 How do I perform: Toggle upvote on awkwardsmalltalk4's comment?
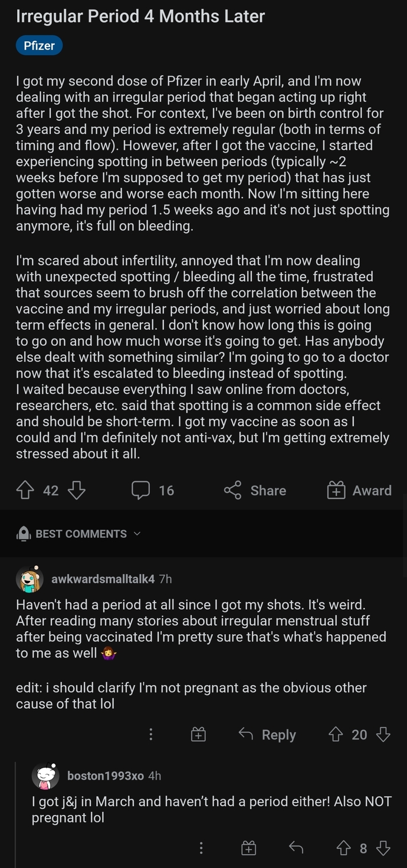[x=336, y=734]
